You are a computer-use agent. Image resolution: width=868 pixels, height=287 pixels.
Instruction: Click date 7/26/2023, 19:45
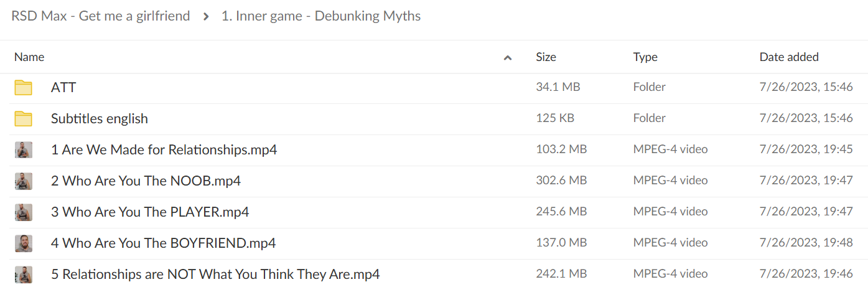point(806,149)
